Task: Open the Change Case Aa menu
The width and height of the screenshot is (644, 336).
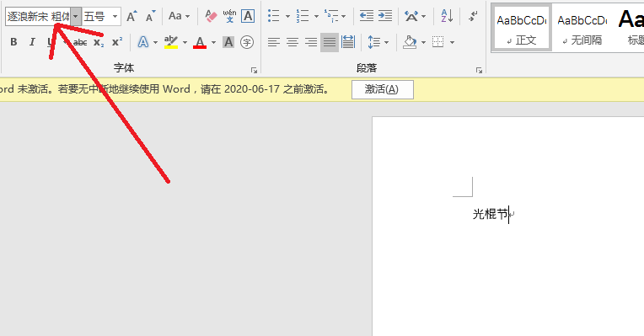Action: coord(179,16)
